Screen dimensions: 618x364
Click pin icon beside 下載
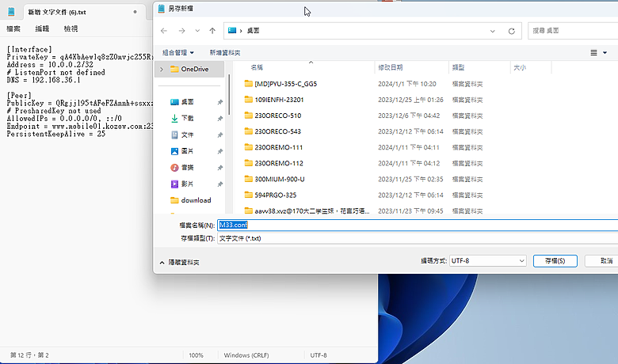click(220, 119)
